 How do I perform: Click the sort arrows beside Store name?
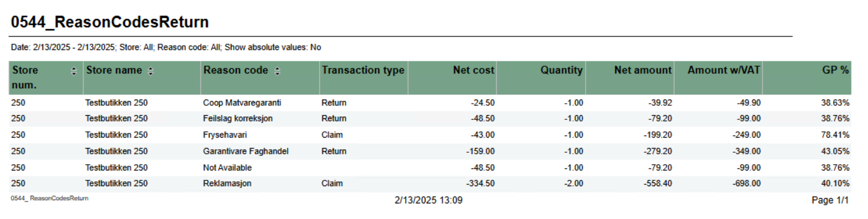coord(151,71)
